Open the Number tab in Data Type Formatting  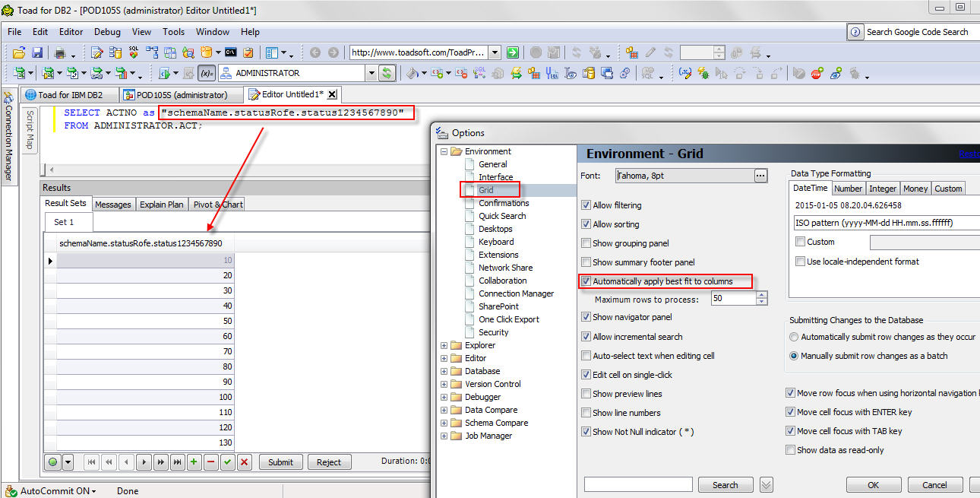pos(848,189)
